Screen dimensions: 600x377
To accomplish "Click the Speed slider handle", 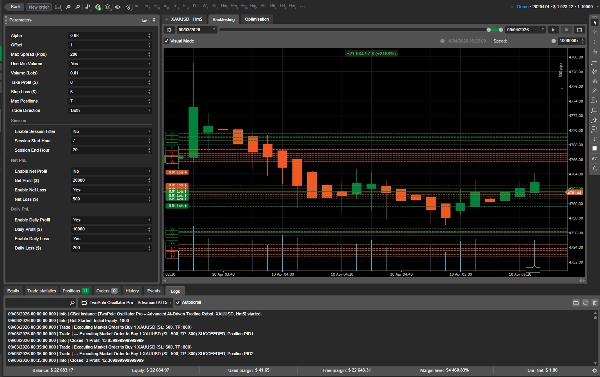I will pos(553,41).
